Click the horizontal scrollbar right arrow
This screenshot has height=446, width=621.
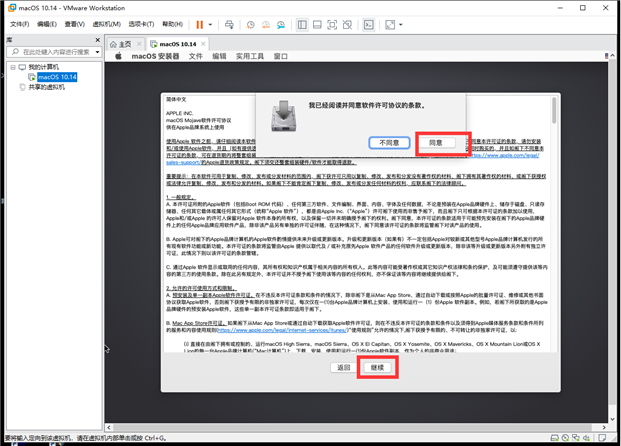(x=604, y=427)
